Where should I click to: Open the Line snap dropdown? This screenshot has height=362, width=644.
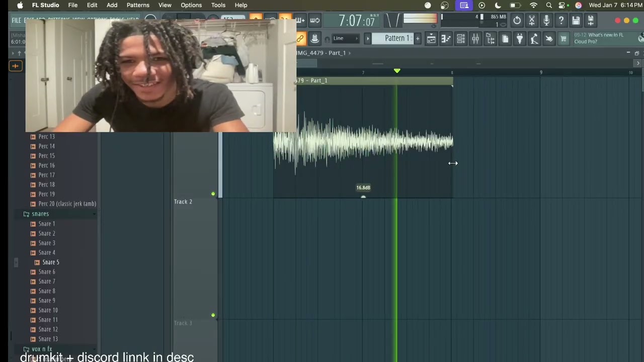click(x=345, y=39)
